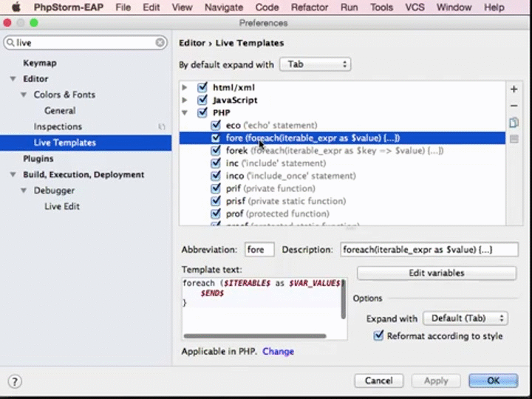Click the Cancel button
Viewport: 532px width, 399px height.
pyautogui.click(x=378, y=381)
